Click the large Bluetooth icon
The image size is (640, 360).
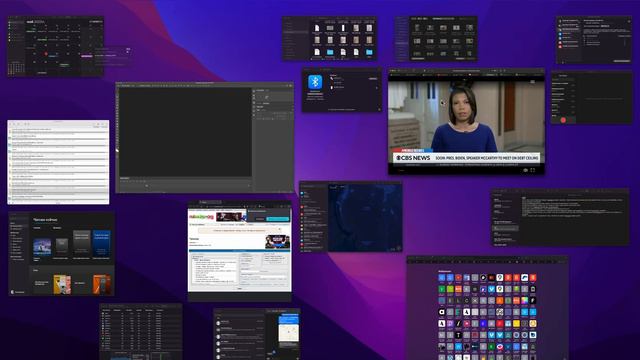pos(315,82)
